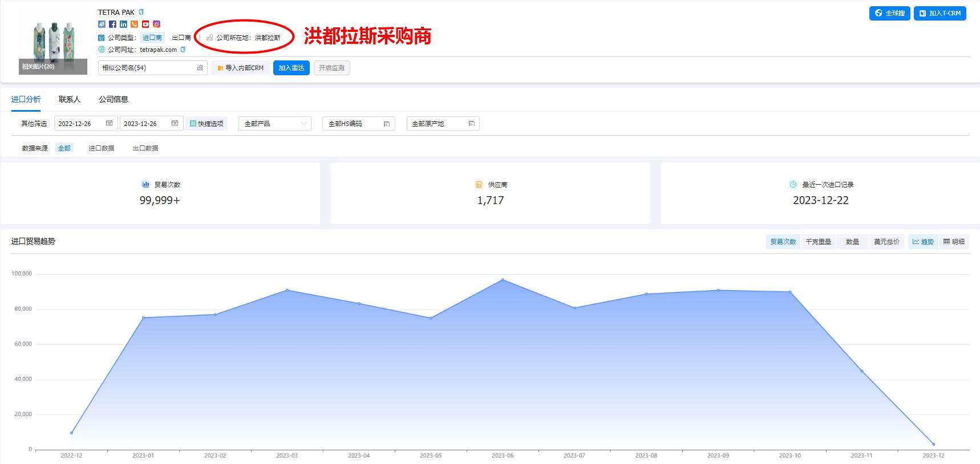The image size is (980, 464).
Task: Open calendar icon for start date 2022-12-26
Action: tap(109, 123)
